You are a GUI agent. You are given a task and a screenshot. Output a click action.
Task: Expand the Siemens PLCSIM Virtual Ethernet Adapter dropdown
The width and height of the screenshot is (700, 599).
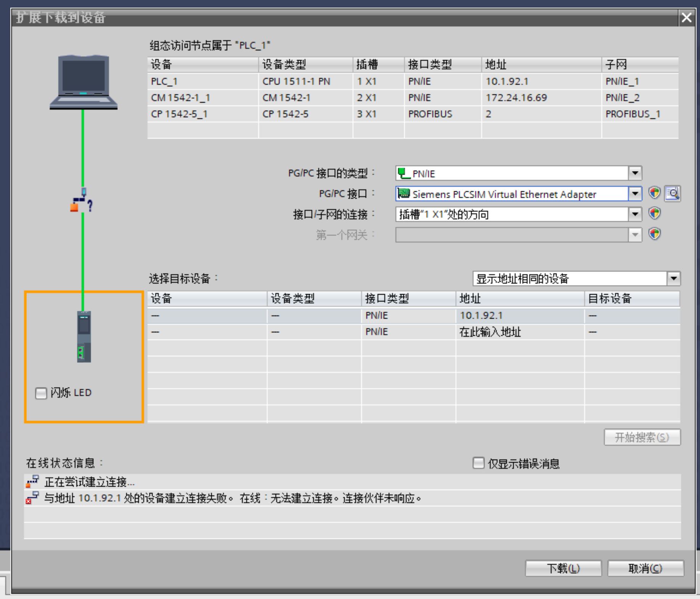pos(635,194)
